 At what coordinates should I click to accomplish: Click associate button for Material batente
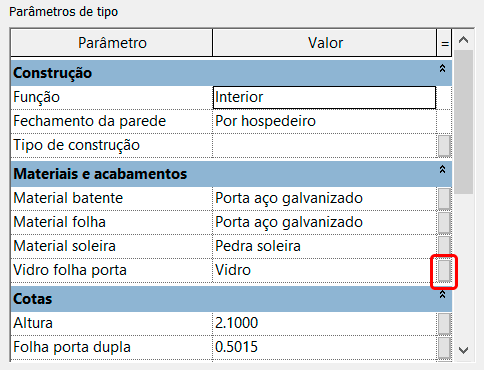click(444, 198)
